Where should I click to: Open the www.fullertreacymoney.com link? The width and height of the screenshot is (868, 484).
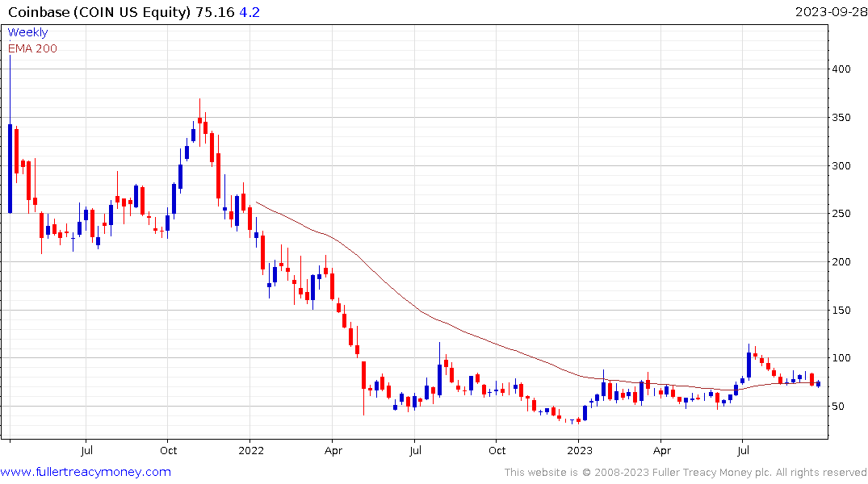click(x=86, y=472)
